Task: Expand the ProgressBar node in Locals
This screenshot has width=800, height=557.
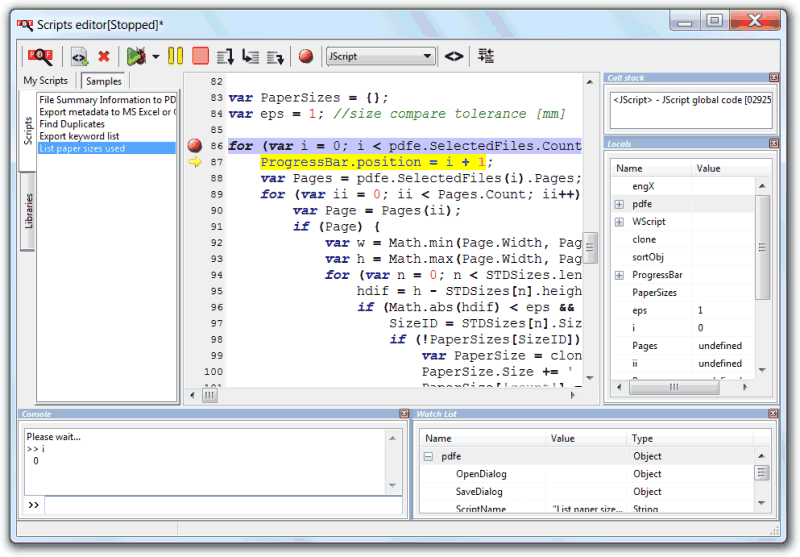Action: 619,275
